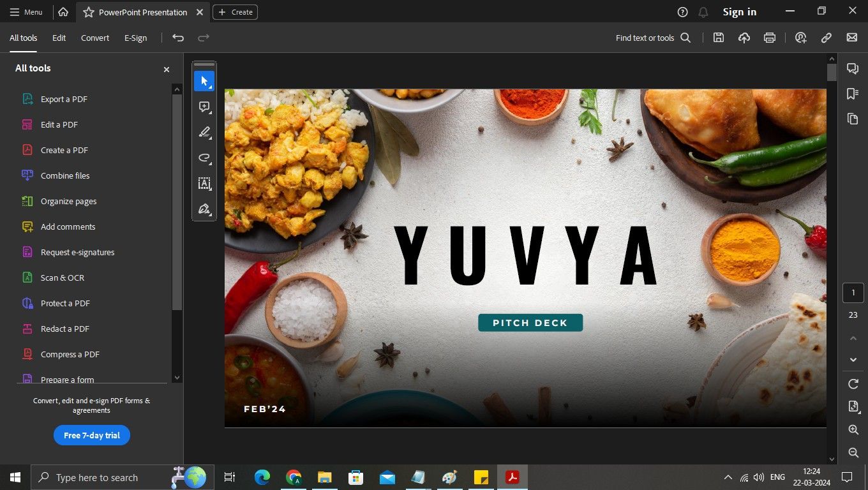Send the file by email icon

[852, 38]
